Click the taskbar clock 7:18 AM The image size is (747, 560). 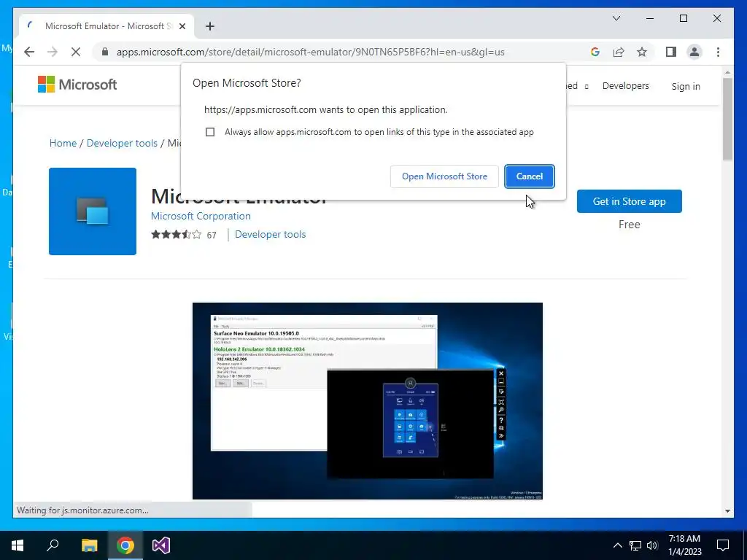click(684, 545)
